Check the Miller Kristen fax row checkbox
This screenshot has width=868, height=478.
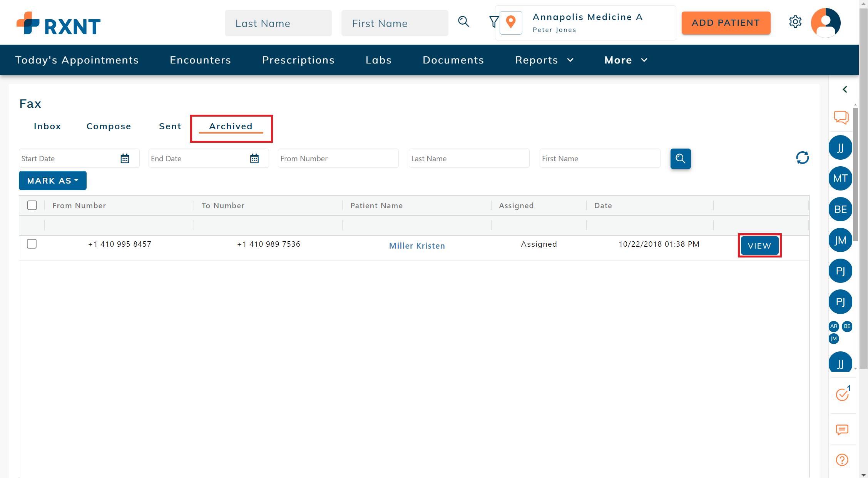coord(32,244)
